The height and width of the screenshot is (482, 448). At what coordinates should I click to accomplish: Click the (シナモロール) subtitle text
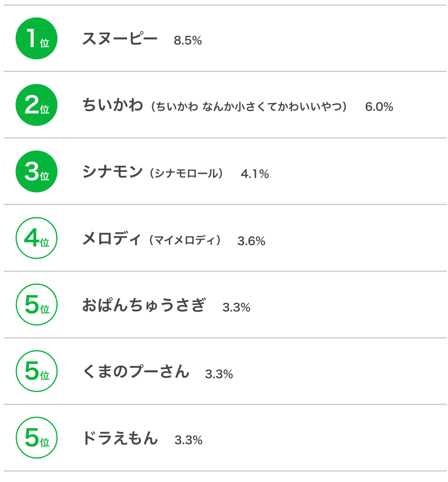point(186,173)
